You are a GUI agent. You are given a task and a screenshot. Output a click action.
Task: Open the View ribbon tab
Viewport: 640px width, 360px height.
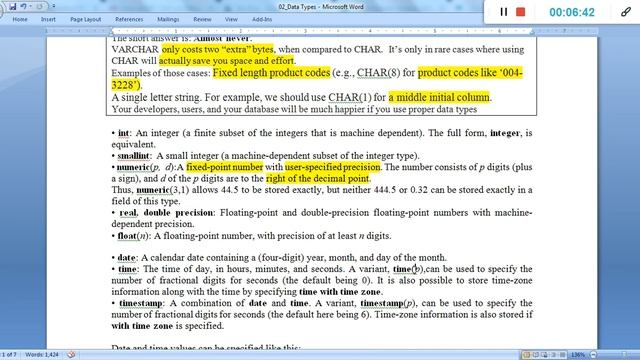(x=231, y=19)
